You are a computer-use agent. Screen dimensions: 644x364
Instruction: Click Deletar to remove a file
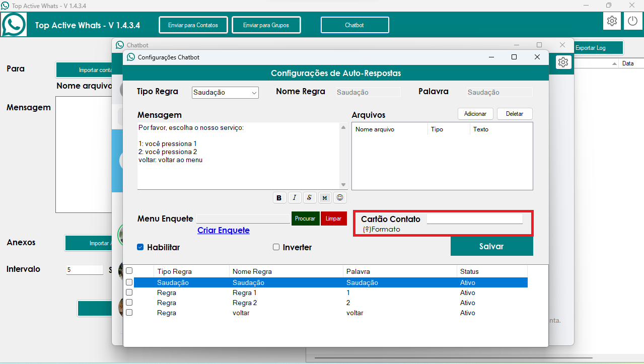(x=515, y=114)
